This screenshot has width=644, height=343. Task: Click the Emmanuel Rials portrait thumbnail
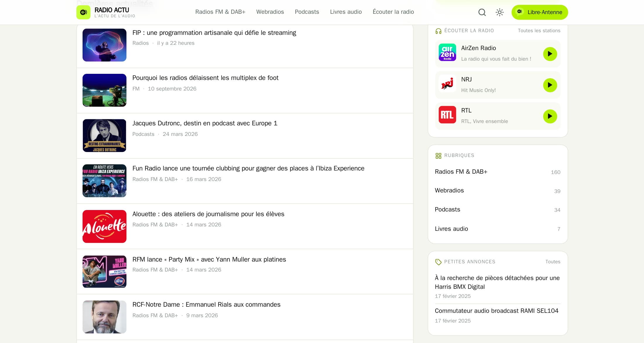coord(105,317)
